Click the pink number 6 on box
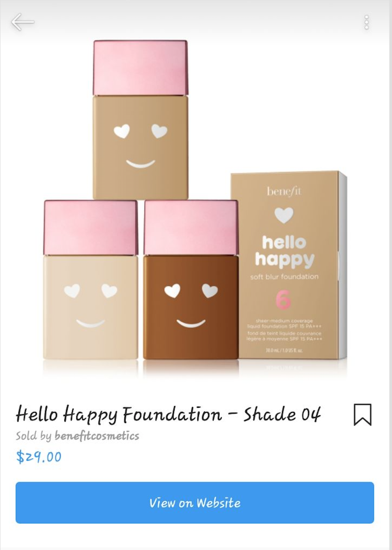Viewport: 392px width, 550px height. 283,300
